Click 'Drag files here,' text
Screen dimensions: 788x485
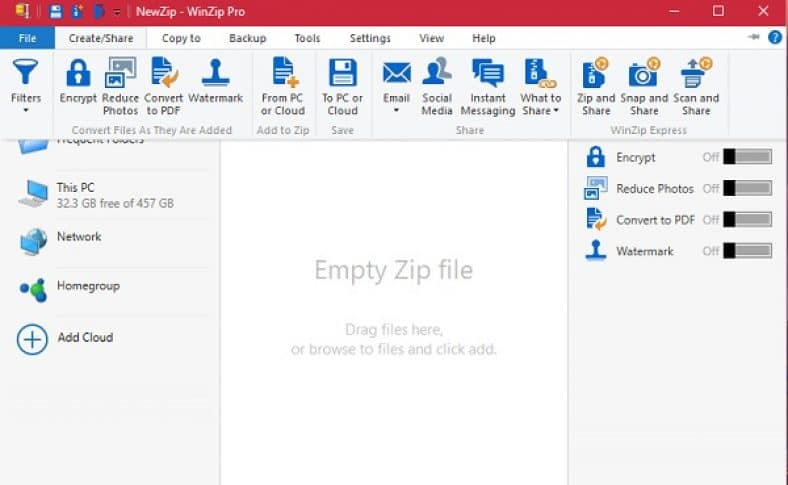click(x=393, y=330)
